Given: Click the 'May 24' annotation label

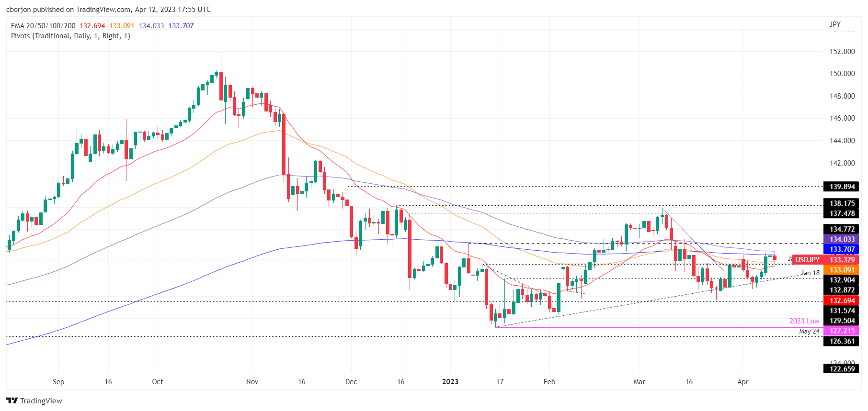Looking at the screenshot, I should point(809,331).
